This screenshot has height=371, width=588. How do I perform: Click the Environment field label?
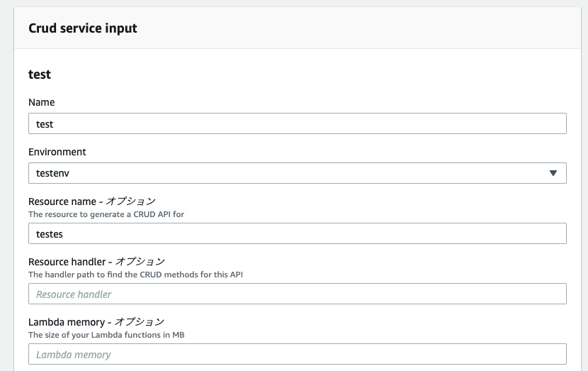57,152
